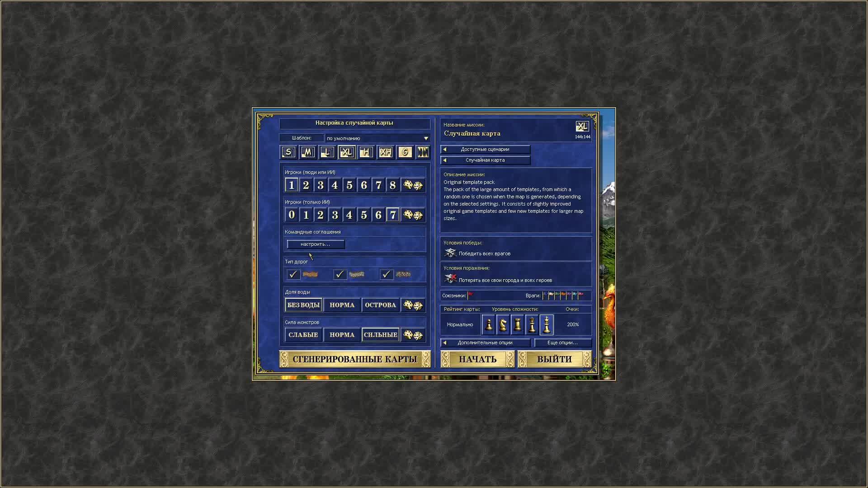Set AI-only players to 3
Viewport: 868px width, 488px height.
335,215
